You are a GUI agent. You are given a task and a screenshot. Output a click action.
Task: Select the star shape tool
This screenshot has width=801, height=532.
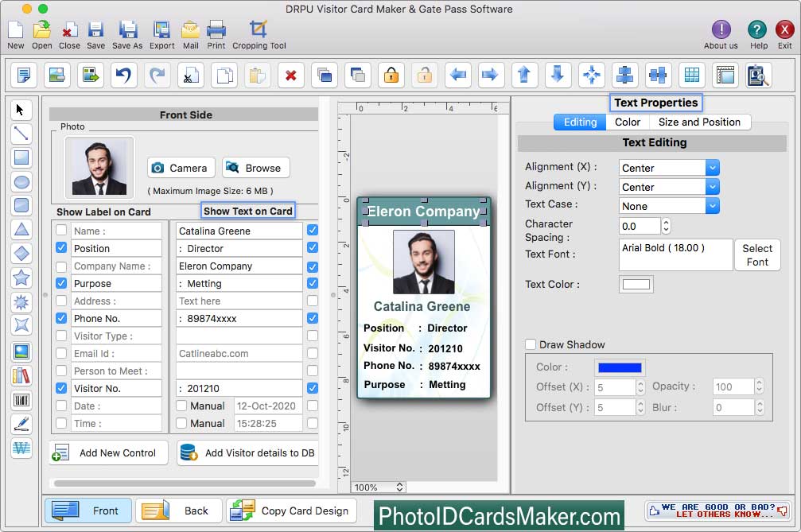click(21, 278)
